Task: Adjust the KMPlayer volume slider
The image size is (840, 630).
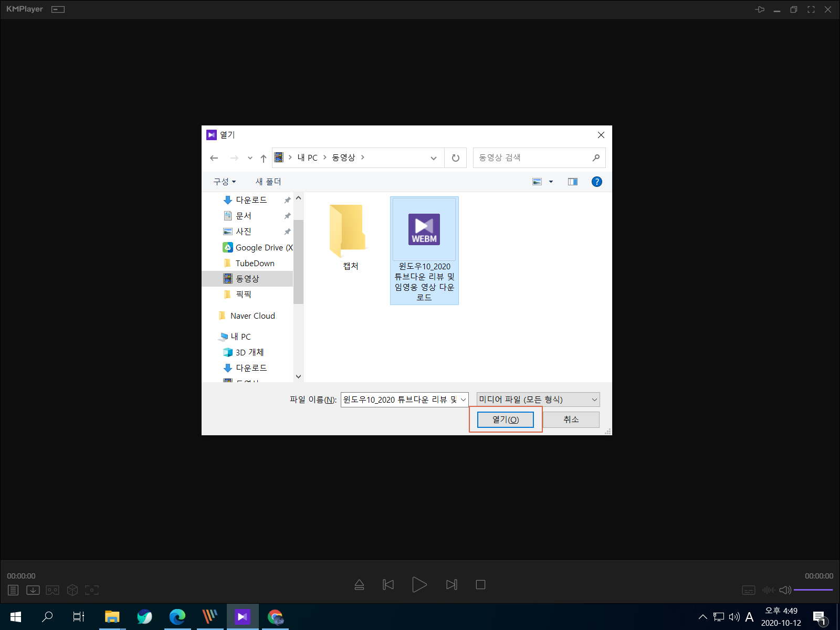Action: (x=813, y=590)
